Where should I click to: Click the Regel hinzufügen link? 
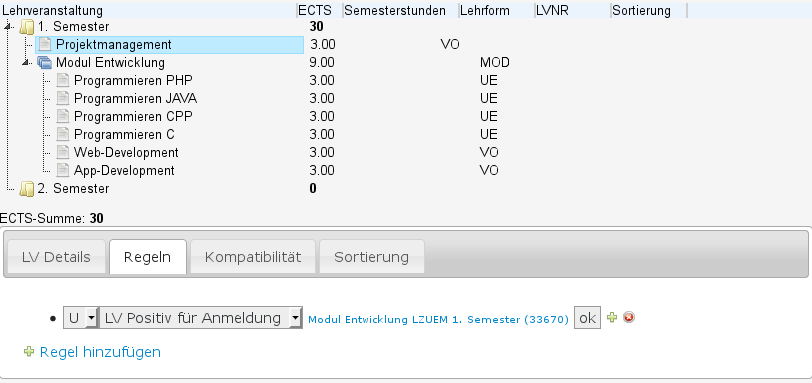100,352
